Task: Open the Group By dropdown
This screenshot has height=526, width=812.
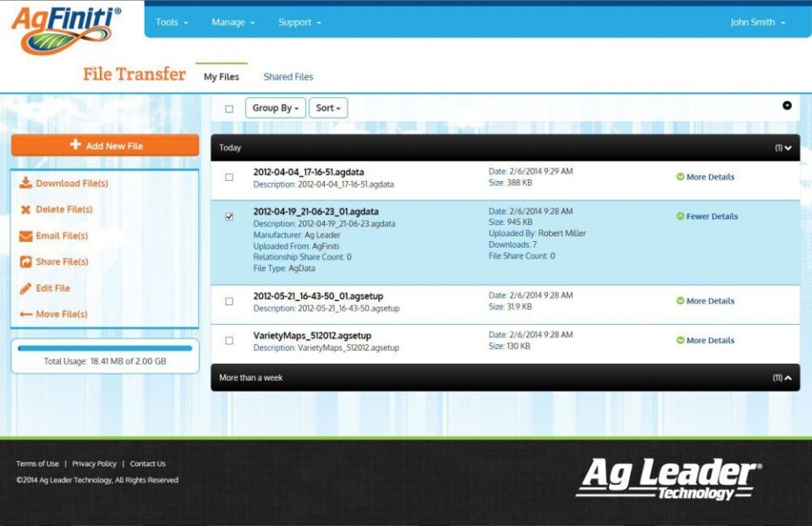Action: 274,107
